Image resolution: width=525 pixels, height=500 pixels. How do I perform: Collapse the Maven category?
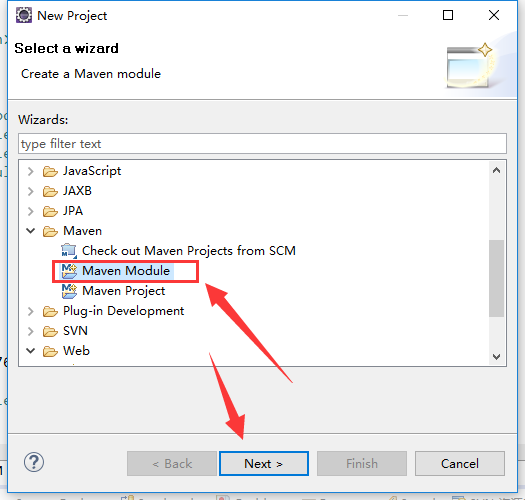coord(30,231)
